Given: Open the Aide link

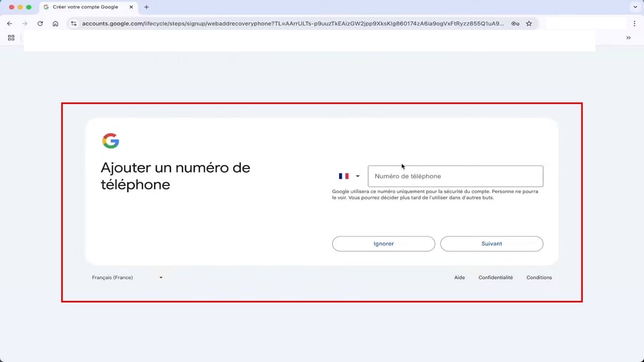Looking at the screenshot, I should pos(459,277).
